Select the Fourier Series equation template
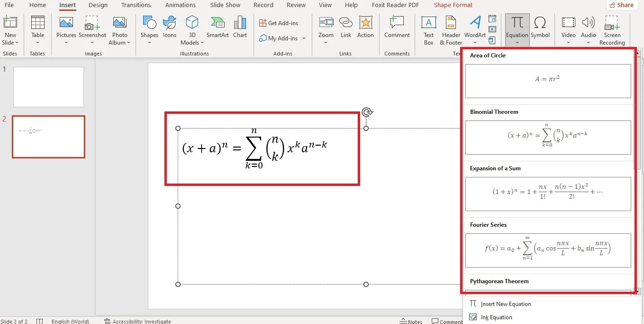This screenshot has width=644, height=324. tap(548, 251)
